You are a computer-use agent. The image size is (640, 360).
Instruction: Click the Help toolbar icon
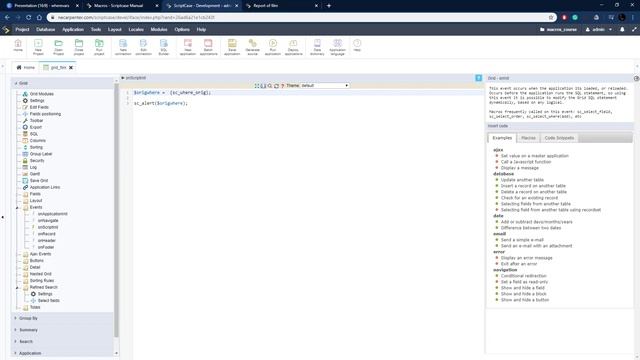click(357, 45)
